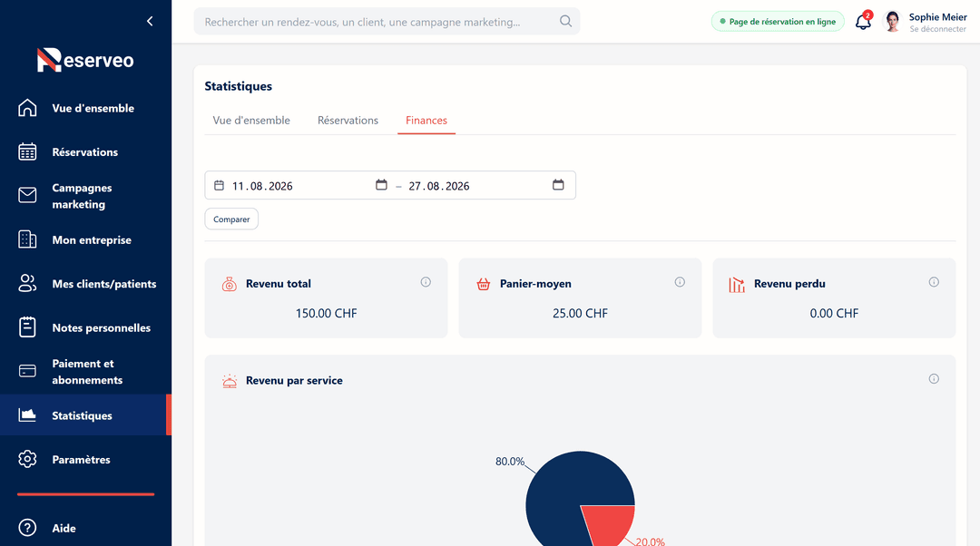Click the Revenu par service bell icon
Image resolution: width=980 pixels, height=546 pixels.
coord(230,381)
